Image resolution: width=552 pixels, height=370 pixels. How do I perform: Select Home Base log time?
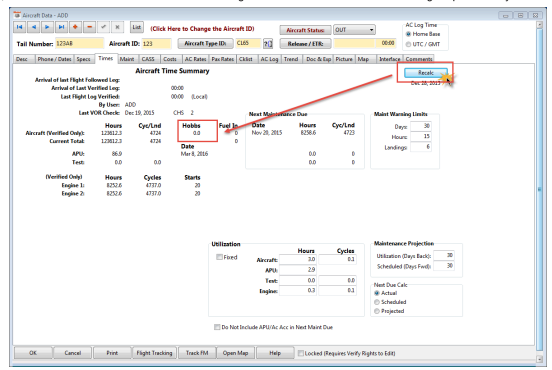(x=408, y=34)
